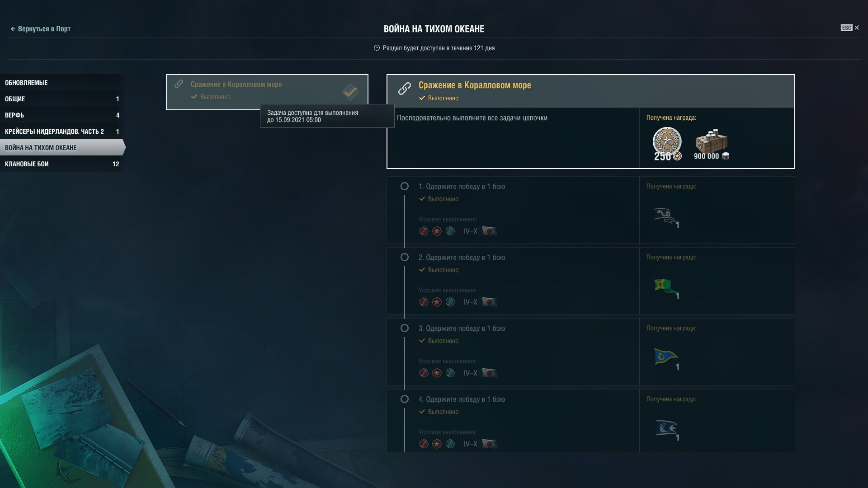Image resolution: width=868 pixels, height=488 pixels.
Task: Select task 1 circle marker in chain
Action: [405, 186]
